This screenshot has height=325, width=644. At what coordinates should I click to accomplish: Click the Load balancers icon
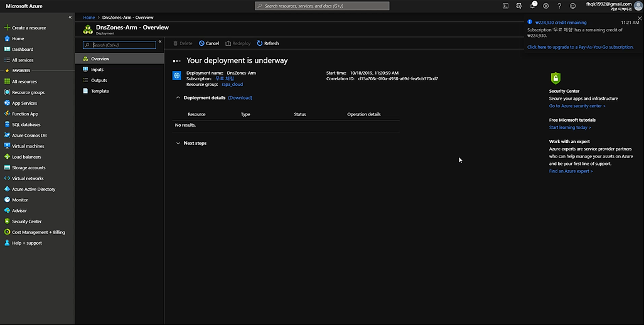pyautogui.click(x=7, y=157)
